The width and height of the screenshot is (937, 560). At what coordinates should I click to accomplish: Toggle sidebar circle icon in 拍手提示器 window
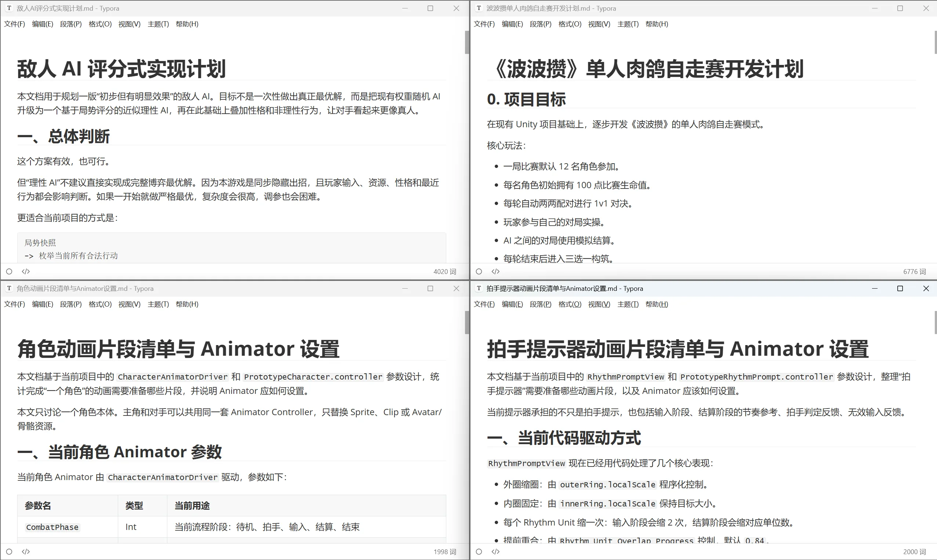click(479, 552)
